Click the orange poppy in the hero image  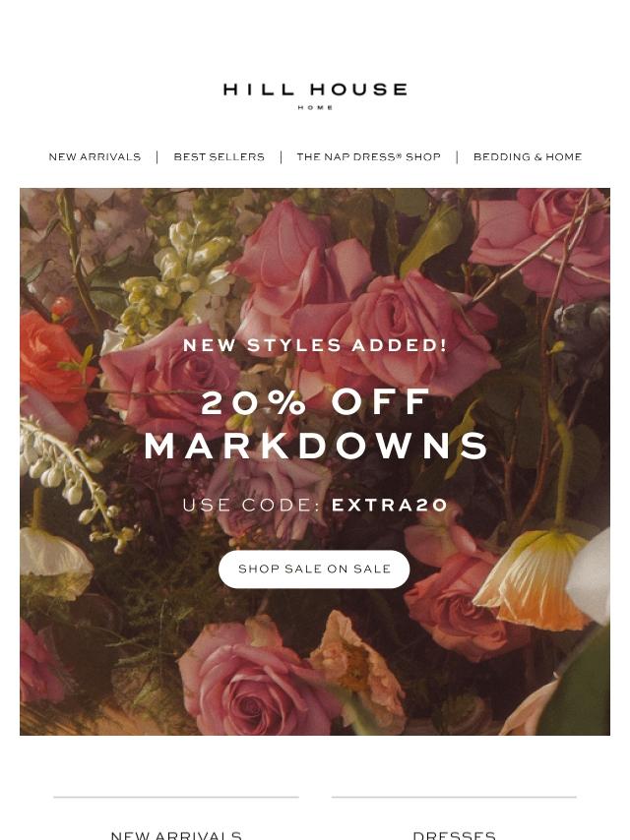click(533, 578)
